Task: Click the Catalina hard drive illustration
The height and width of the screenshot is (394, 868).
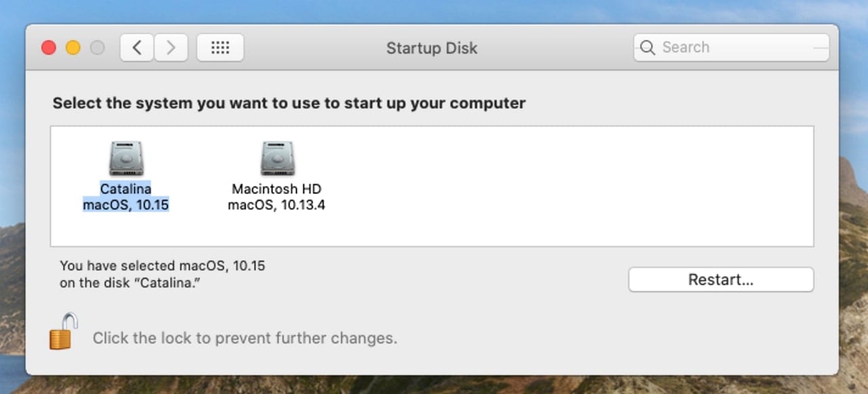Action: click(126, 157)
